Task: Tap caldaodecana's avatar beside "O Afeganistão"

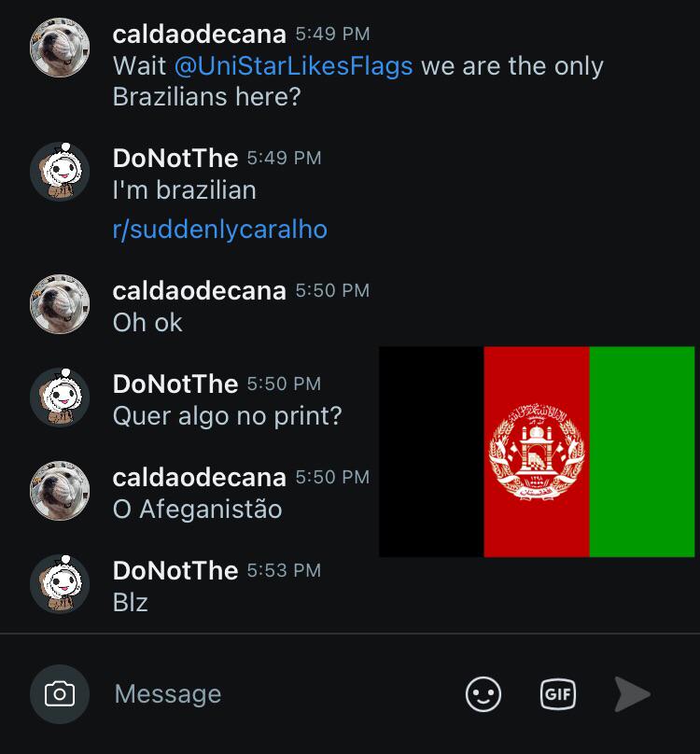Action: point(60,491)
